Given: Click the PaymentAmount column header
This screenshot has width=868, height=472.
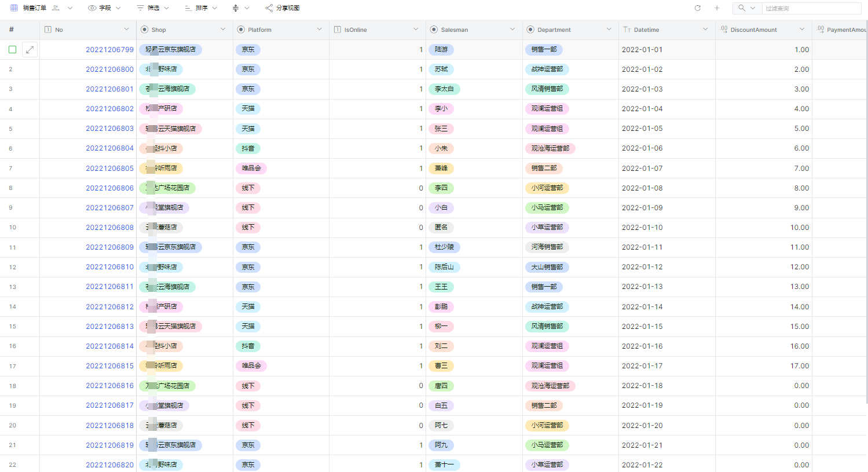Looking at the screenshot, I should pos(840,30).
